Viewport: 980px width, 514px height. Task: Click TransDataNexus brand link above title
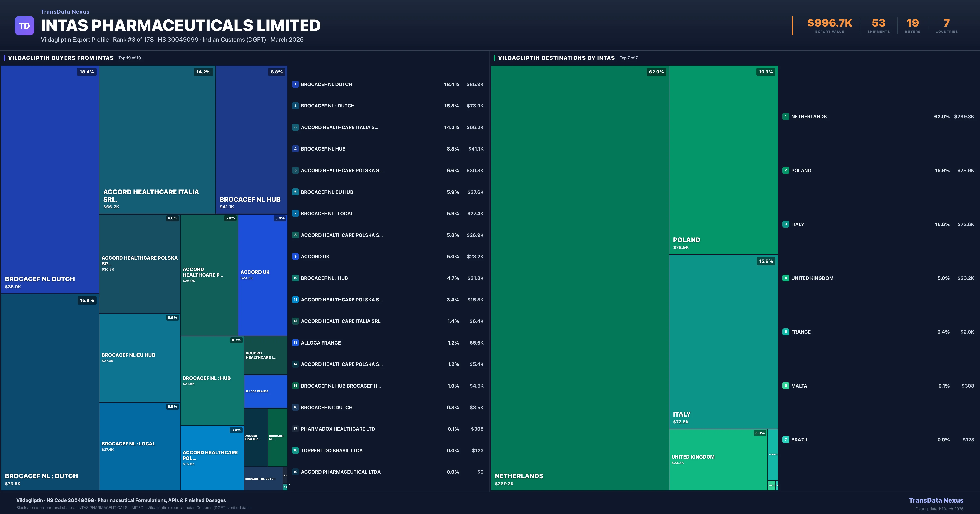point(65,12)
